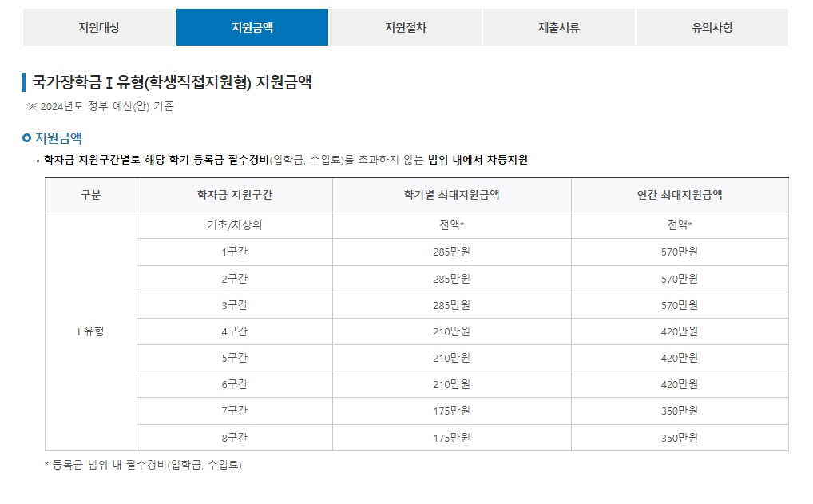Click 285만원 in the 2구간 row

coord(451,279)
